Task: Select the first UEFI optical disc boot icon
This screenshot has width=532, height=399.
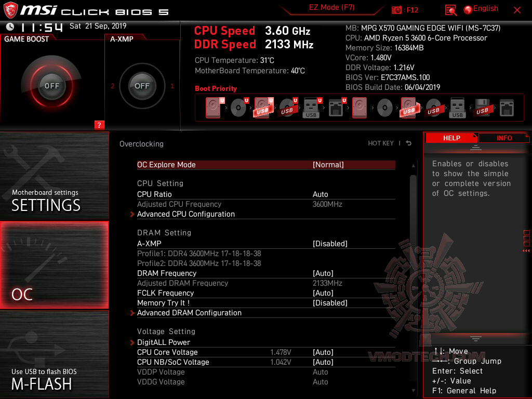Action: (239, 108)
